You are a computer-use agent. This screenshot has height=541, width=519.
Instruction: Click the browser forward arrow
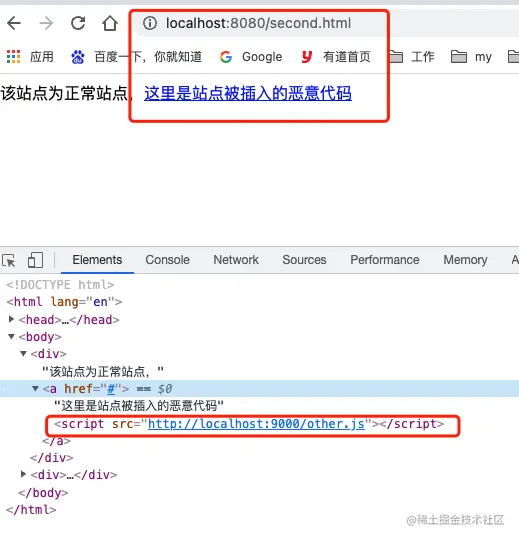tap(46, 23)
